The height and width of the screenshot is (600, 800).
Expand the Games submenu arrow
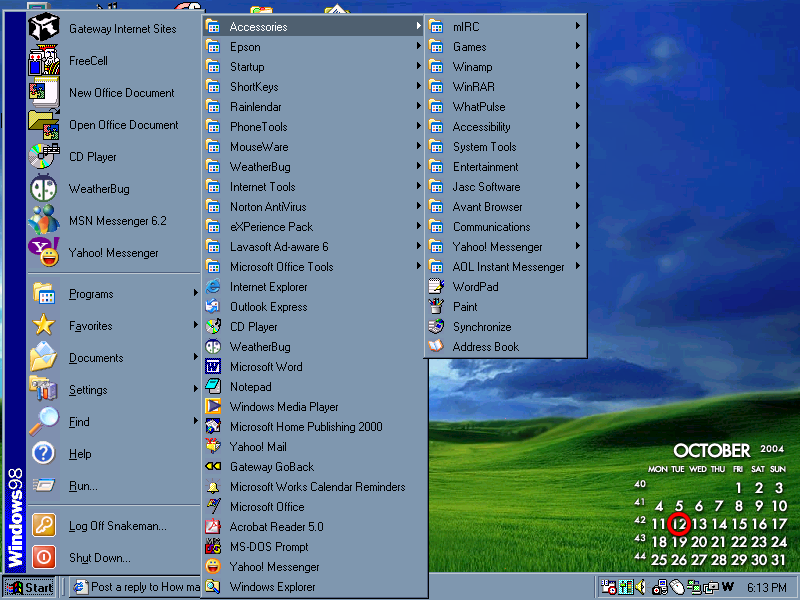[x=578, y=46]
